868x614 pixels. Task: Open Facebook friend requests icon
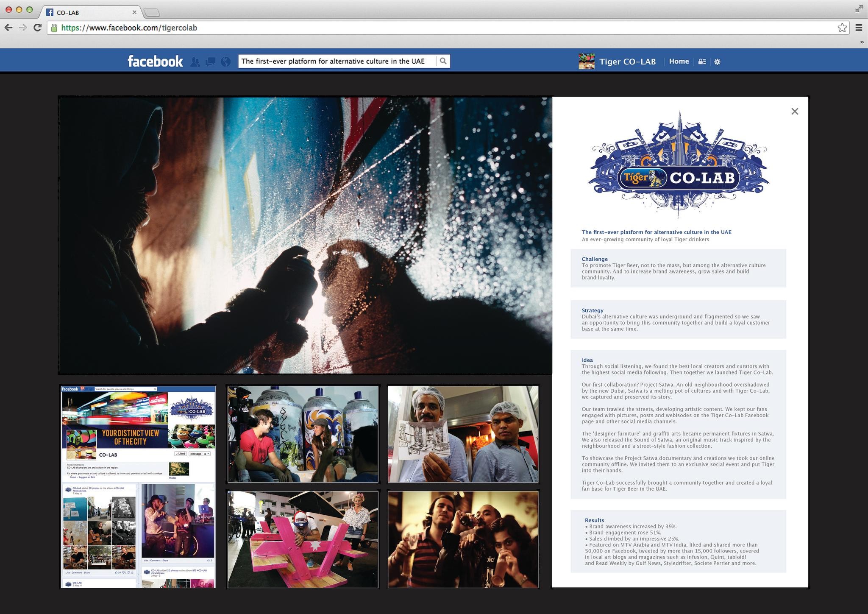click(195, 61)
